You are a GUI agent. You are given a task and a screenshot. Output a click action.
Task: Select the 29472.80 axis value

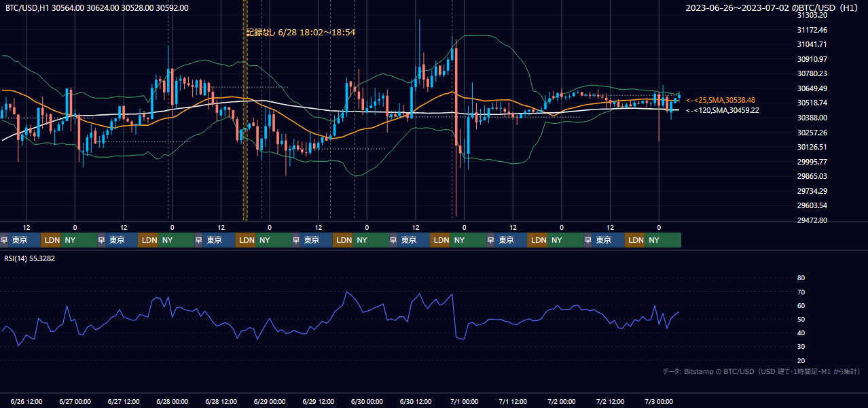point(812,220)
